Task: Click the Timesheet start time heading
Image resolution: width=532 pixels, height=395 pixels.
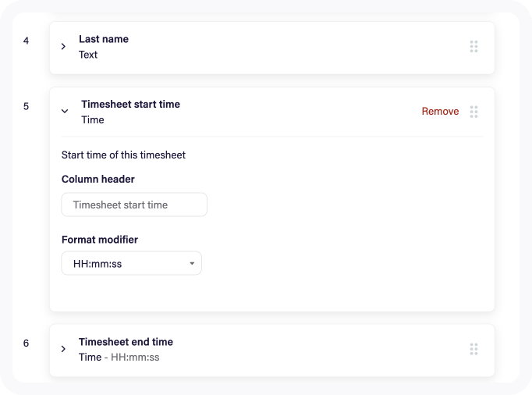Action: (x=130, y=105)
